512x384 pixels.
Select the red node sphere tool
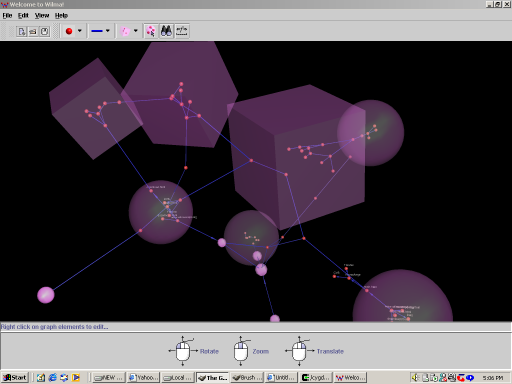coord(69,31)
